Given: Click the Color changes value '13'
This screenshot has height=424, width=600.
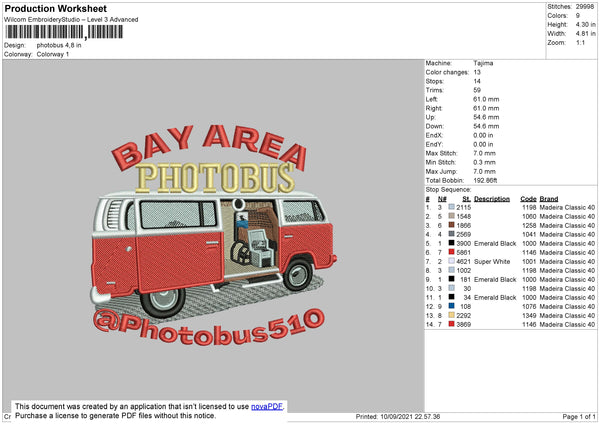Looking at the screenshot, I should click(x=477, y=72).
